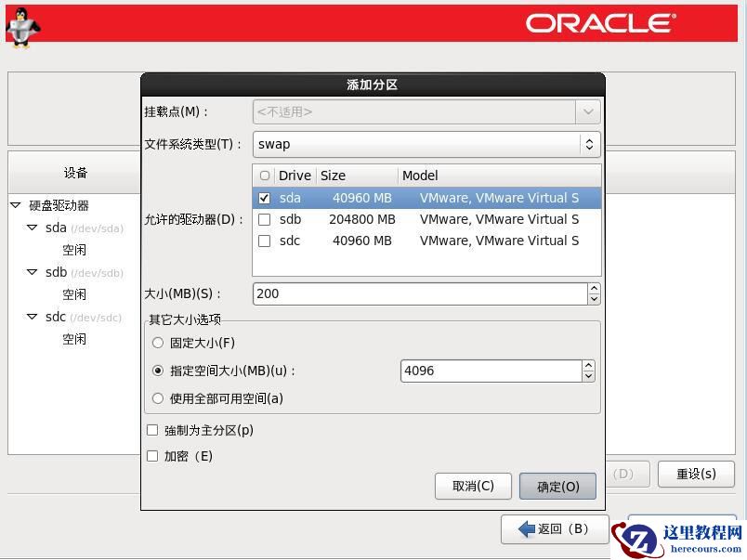Click the ORACLE logo in the banner
The image size is (747, 560).
point(601,23)
